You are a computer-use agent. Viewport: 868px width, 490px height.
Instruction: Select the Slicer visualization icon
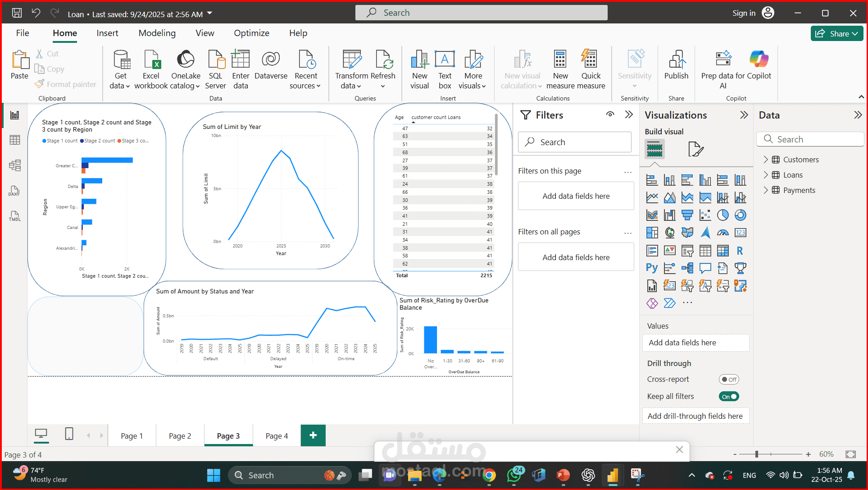(x=687, y=251)
